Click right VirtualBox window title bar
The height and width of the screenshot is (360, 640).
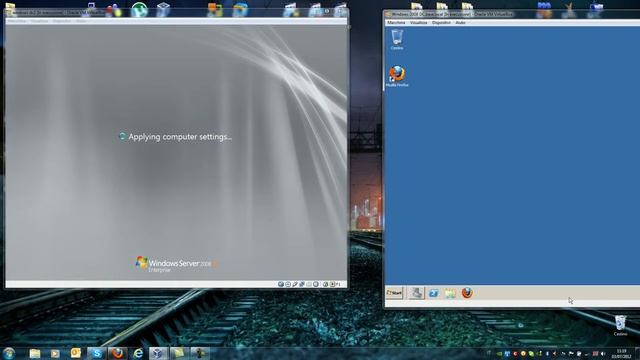coord(512,14)
